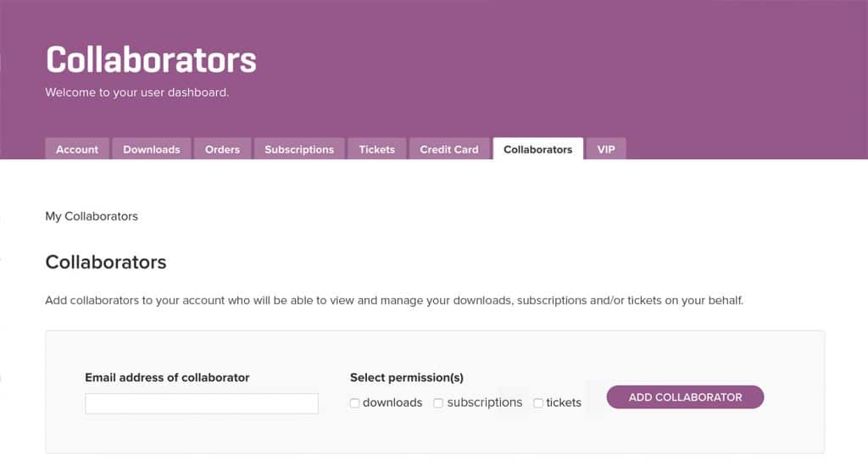Click the collaborator email address field
Screen dimensions: 868x466
pyautogui.click(x=202, y=403)
